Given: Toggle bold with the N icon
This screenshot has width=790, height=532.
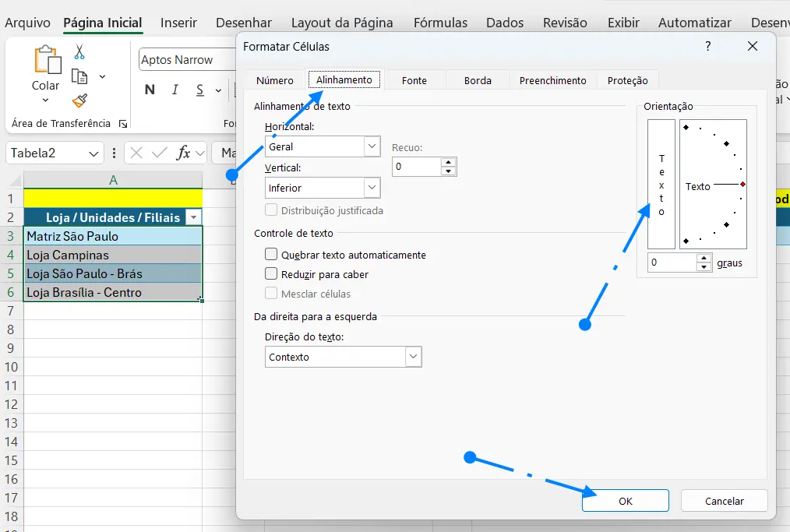Looking at the screenshot, I should point(150,90).
